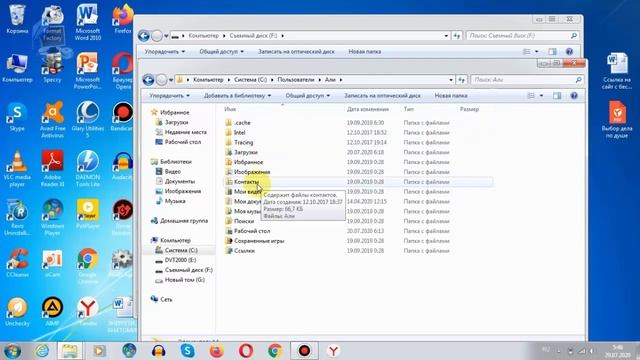Viewport: 640px width, 360px height.
Task: Click Записать на оптический диск in front window
Action: pyautogui.click(x=382, y=96)
